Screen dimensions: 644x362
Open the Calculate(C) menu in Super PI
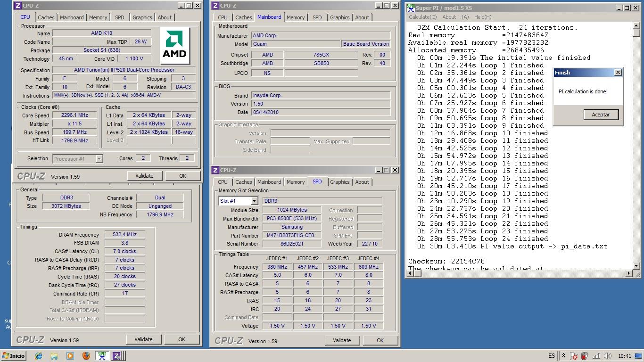coord(423,17)
